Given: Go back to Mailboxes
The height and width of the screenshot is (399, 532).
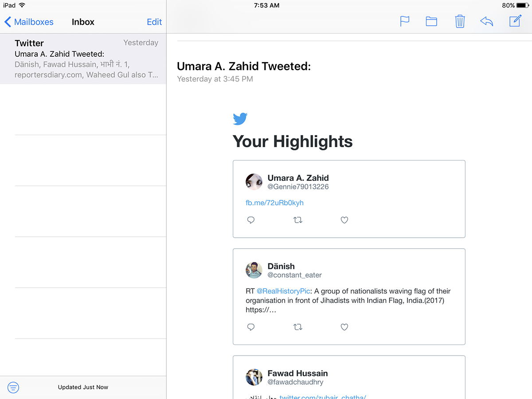Looking at the screenshot, I should tap(29, 22).
